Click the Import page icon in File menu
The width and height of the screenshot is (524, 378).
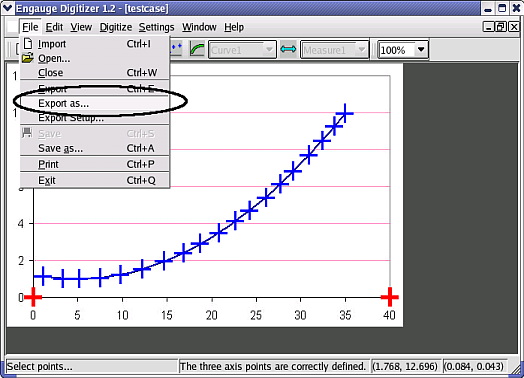28,43
